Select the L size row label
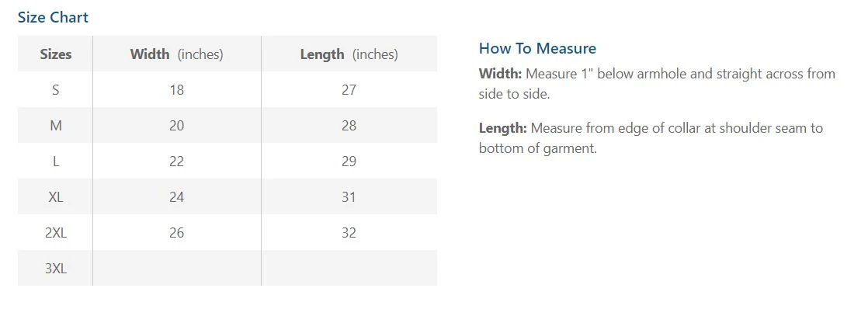 [55, 161]
